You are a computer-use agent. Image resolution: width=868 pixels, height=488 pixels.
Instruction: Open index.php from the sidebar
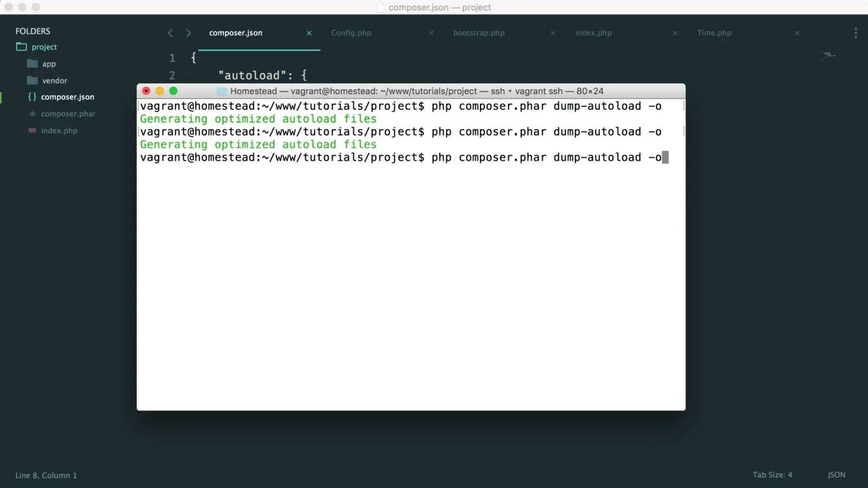(x=59, y=131)
